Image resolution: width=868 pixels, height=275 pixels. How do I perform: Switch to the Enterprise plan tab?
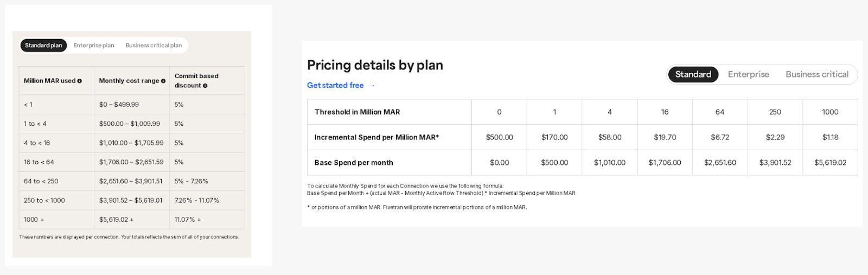click(94, 46)
